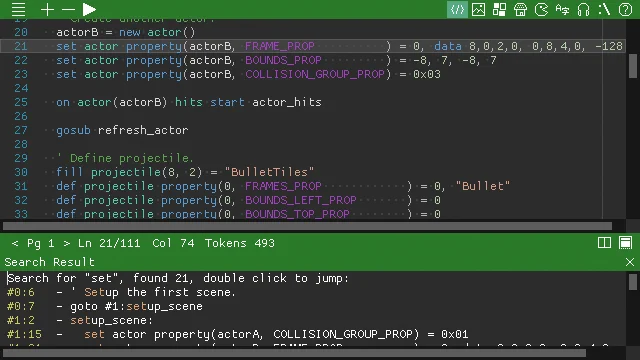Click "Tokens 493" status indicator

[x=240, y=243]
